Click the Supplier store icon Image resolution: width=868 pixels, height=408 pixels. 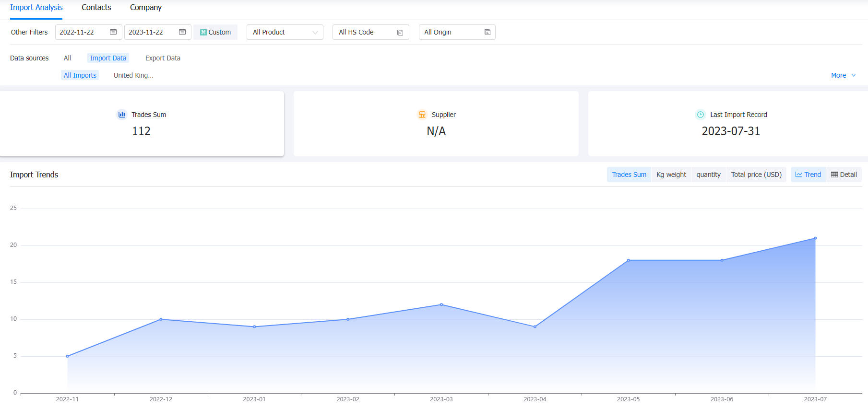point(422,115)
